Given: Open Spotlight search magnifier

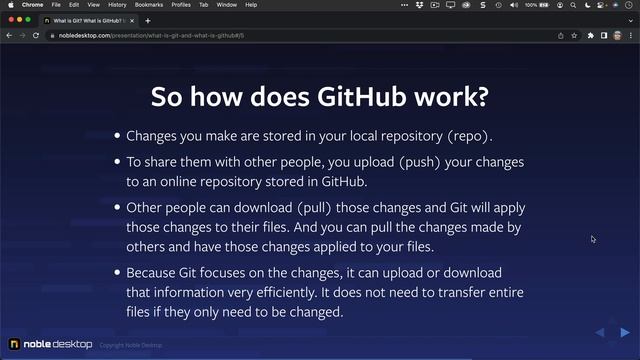Looking at the screenshot, I should (x=573, y=5).
